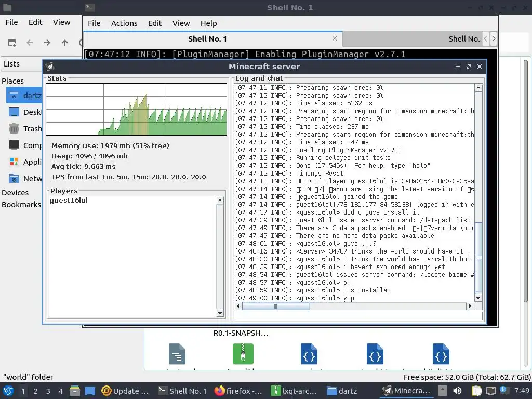Open terminal Actions menu

pos(124,23)
